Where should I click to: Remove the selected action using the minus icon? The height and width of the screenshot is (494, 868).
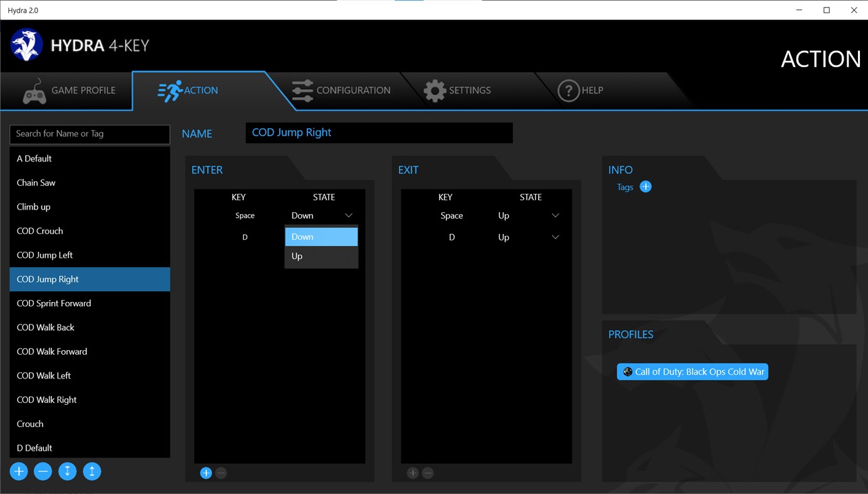click(x=43, y=471)
